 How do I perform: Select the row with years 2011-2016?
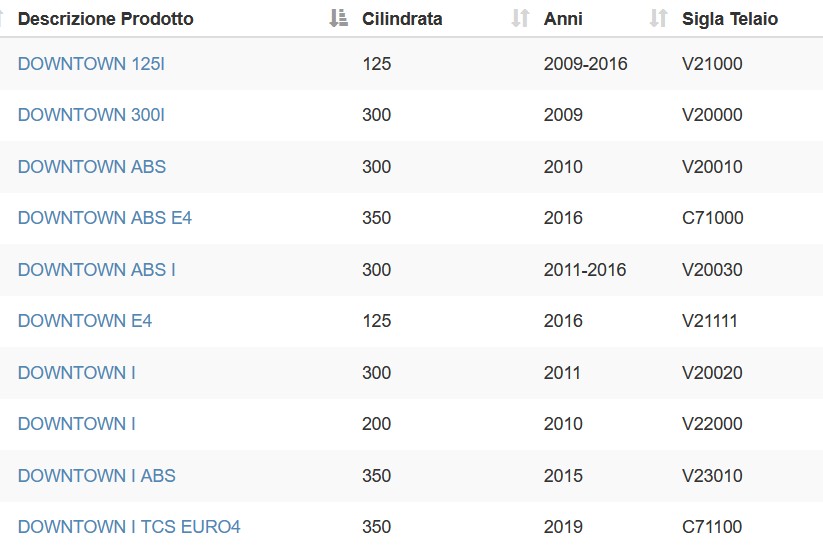[412, 269]
